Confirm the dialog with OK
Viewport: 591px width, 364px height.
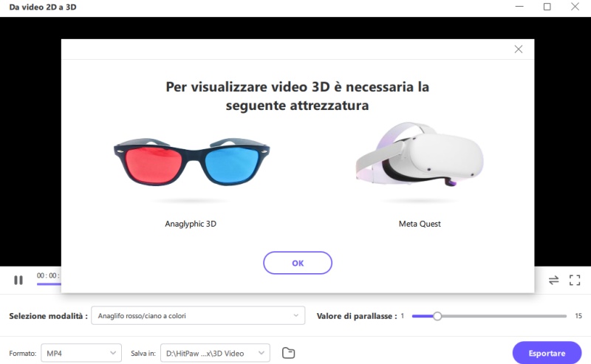(x=298, y=263)
